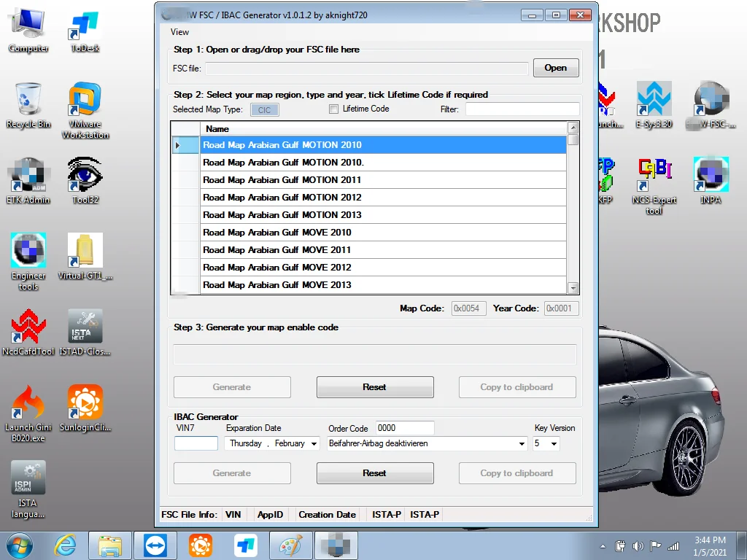Open the E-Sys3.30 desktop icon

coord(654,105)
